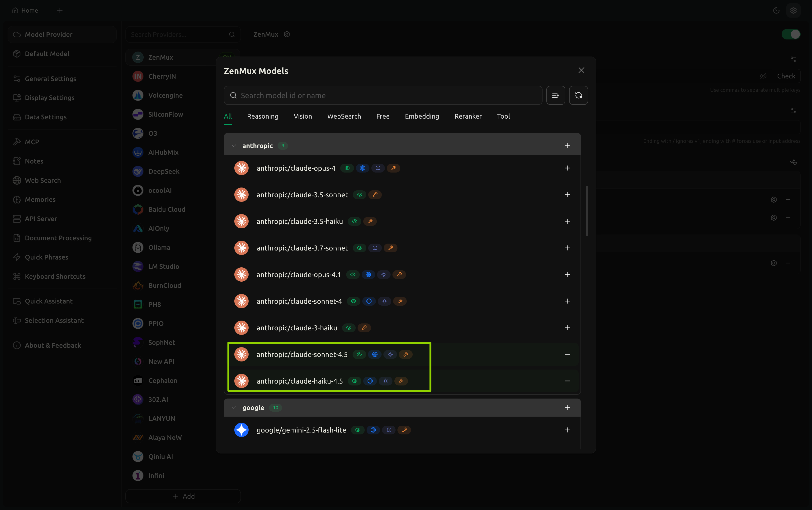Show Free models tab
The image size is (812, 510).
[383, 116]
